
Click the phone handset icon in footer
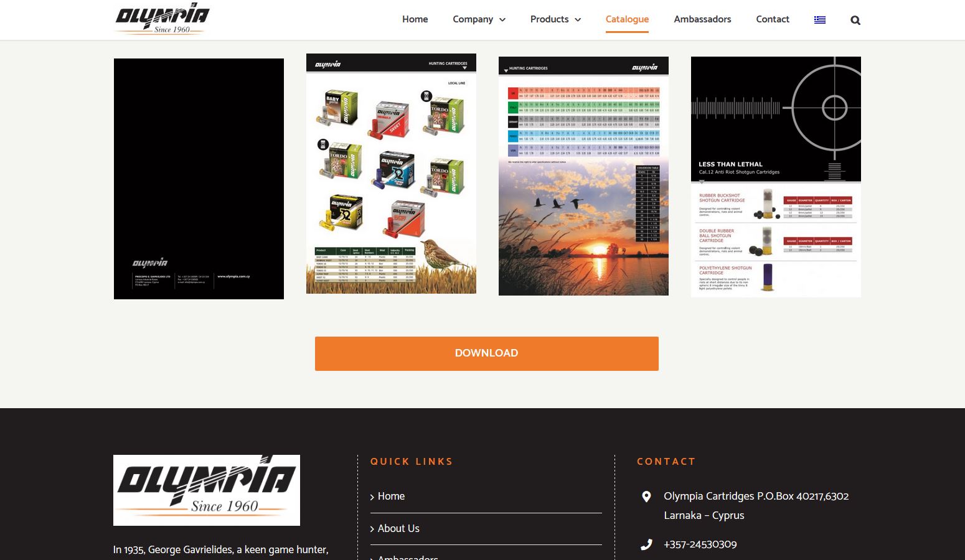[x=646, y=544]
